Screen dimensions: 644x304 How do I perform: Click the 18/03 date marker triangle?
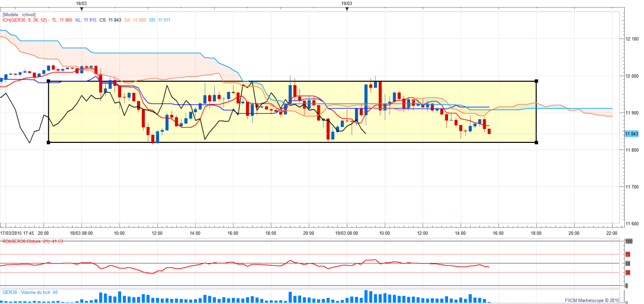click(81, 8)
